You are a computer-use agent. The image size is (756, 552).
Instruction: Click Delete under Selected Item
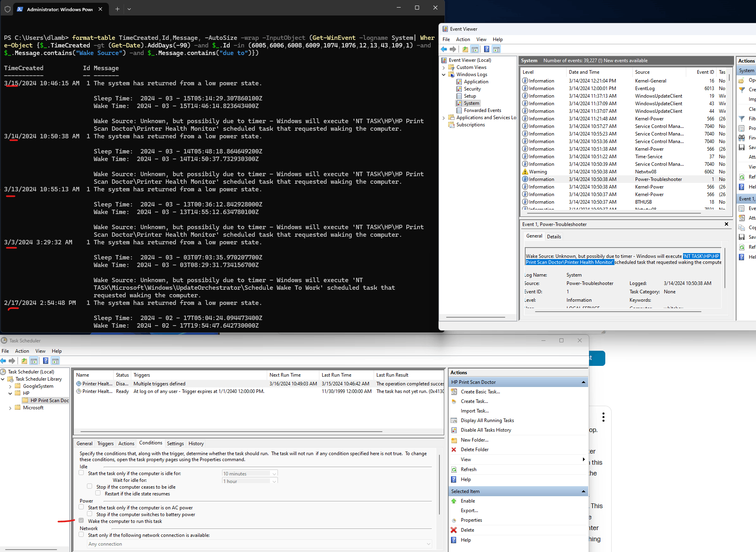pyautogui.click(x=467, y=530)
